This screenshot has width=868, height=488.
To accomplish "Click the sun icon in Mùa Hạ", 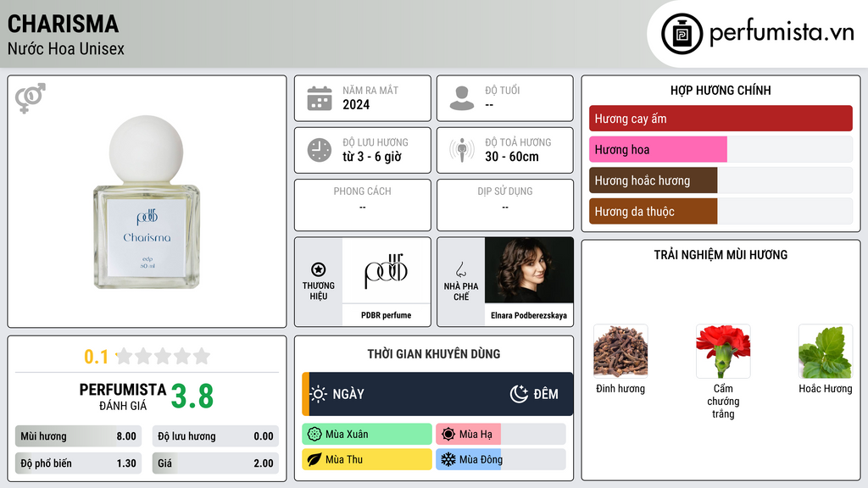I will 448,435.
